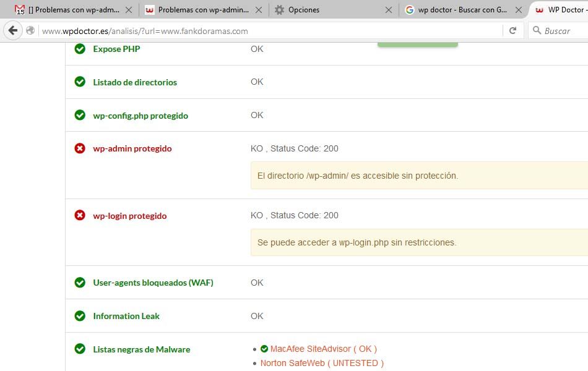Close the Gmail Problemas con wp-adm tab
This screenshot has height=371, width=588.
point(129,10)
